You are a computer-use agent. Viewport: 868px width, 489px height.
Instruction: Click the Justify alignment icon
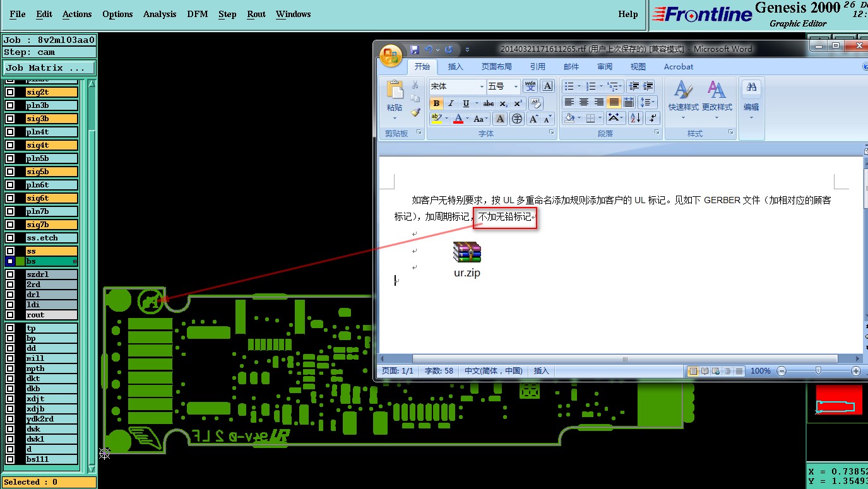(x=614, y=102)
